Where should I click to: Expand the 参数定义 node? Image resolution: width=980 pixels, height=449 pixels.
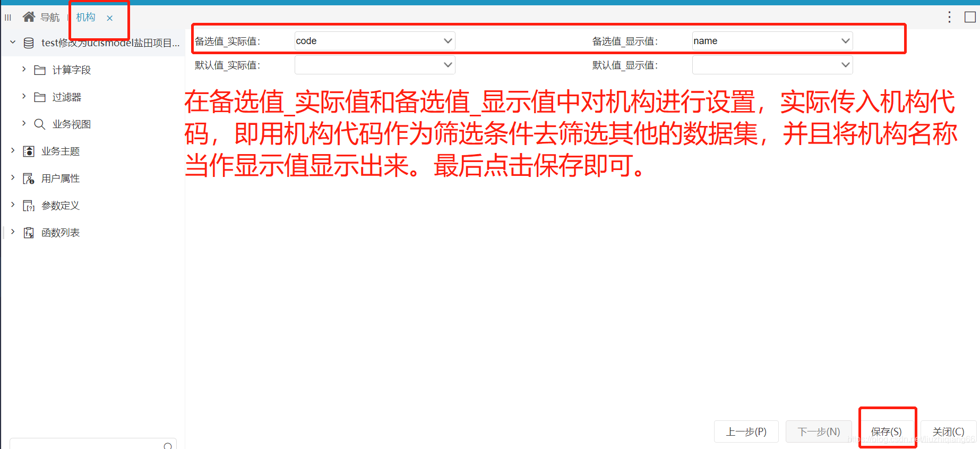point(13,205)
